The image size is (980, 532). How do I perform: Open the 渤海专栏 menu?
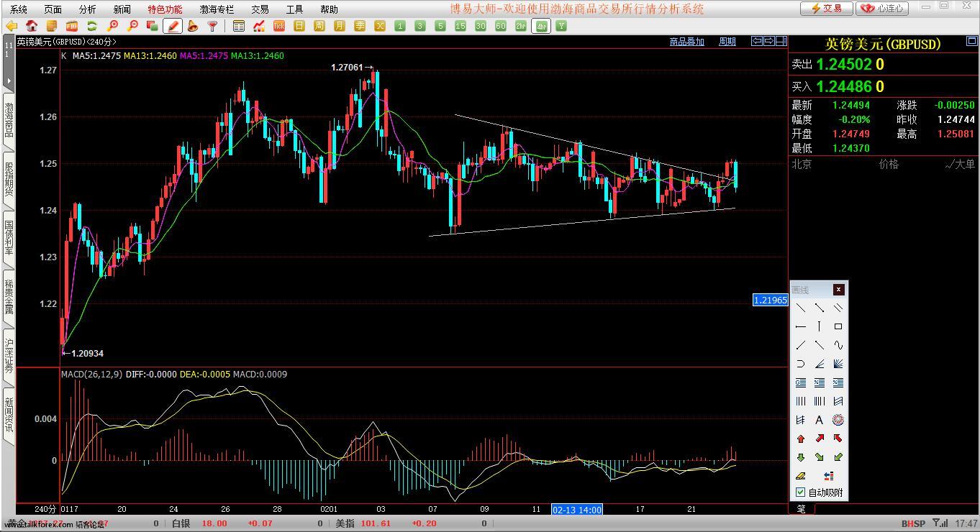[217, 9]
